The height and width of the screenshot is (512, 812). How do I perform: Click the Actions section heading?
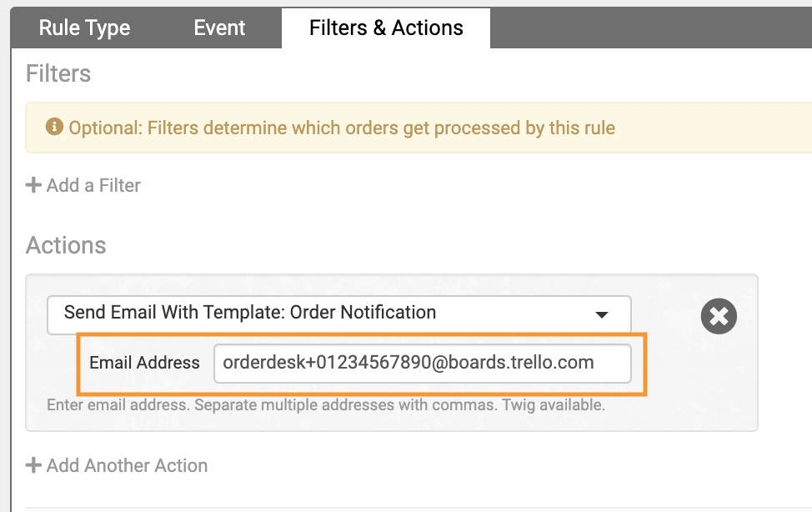tap(66, 245)
